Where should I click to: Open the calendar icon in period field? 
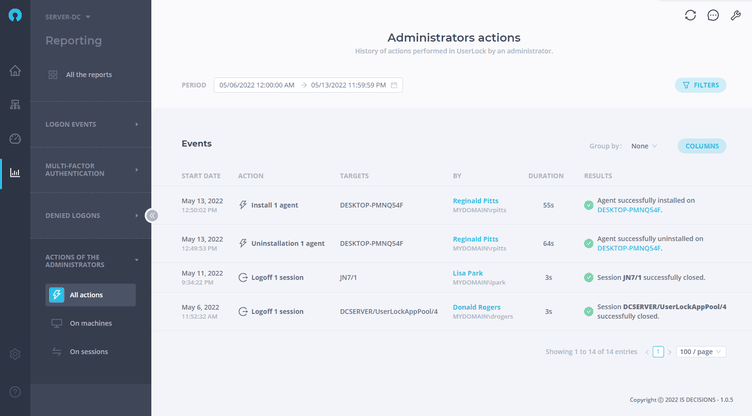(x=394, y=85)
